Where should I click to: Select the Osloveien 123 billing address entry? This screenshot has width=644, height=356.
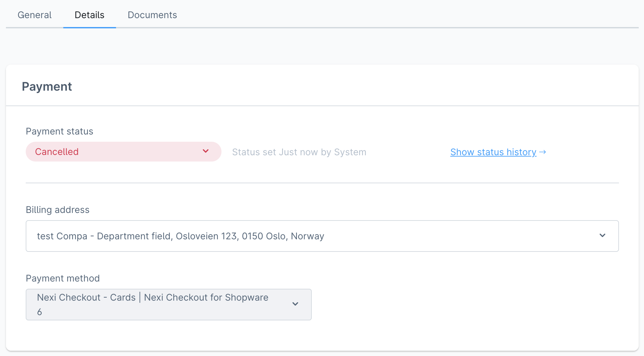181,236
